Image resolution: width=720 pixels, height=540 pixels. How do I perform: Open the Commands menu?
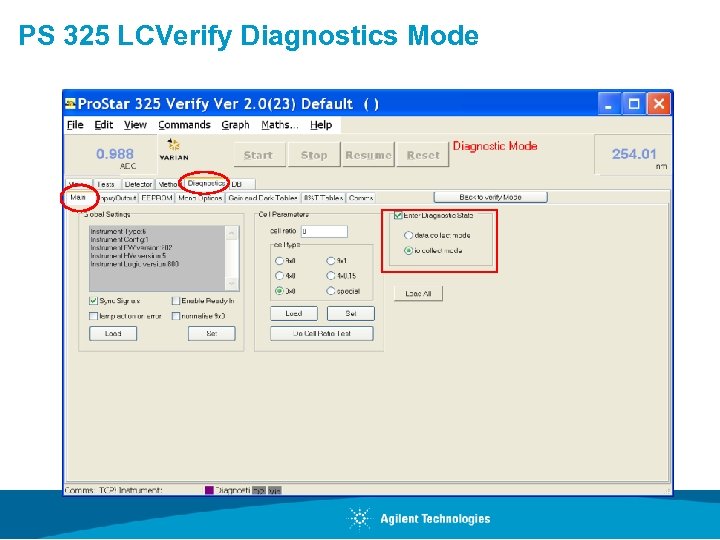[184, 125]
